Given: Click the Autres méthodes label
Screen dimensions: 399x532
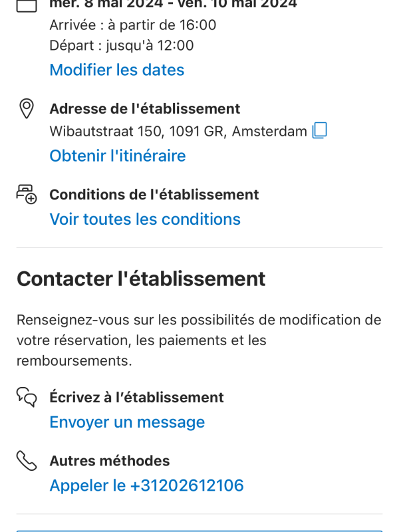Looking at the screenshot, I should pyautogui.click(x=110, y=461).
